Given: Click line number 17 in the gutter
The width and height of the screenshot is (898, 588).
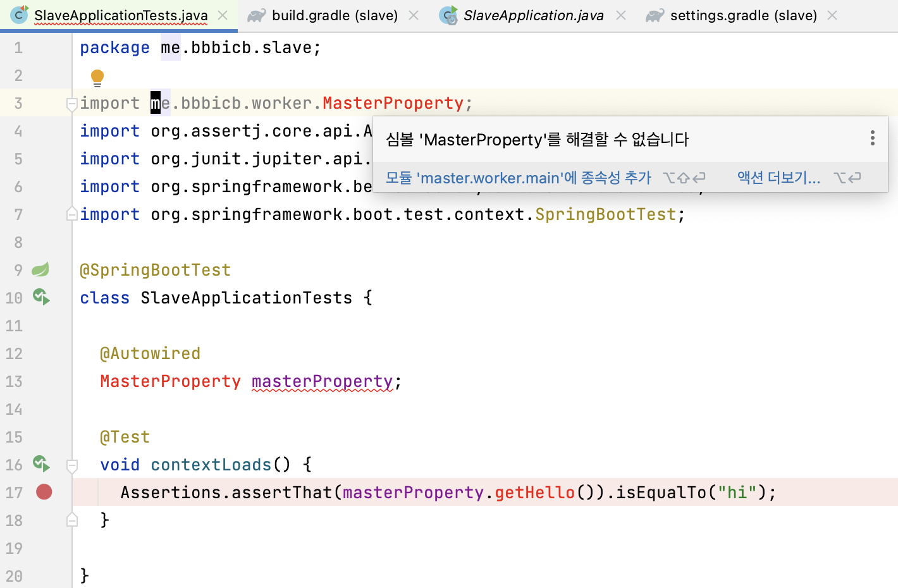Looking at the screenshot, I should tap(15, 493).
